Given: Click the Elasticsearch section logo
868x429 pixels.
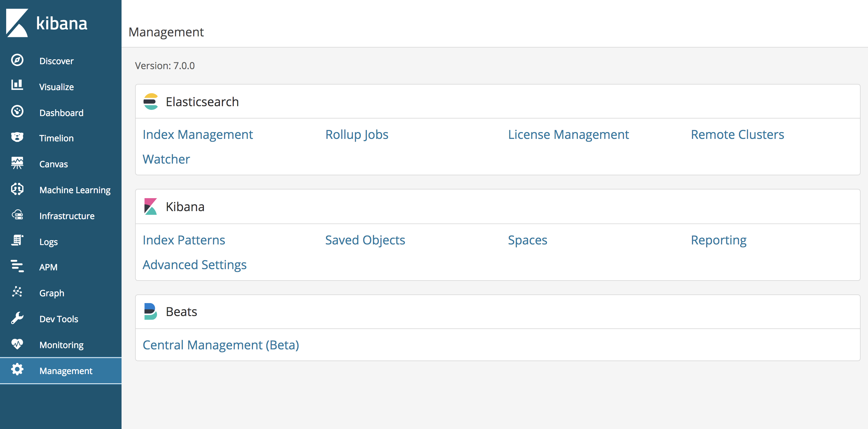Looking at the screenshot, I should (x=151, y=102).
